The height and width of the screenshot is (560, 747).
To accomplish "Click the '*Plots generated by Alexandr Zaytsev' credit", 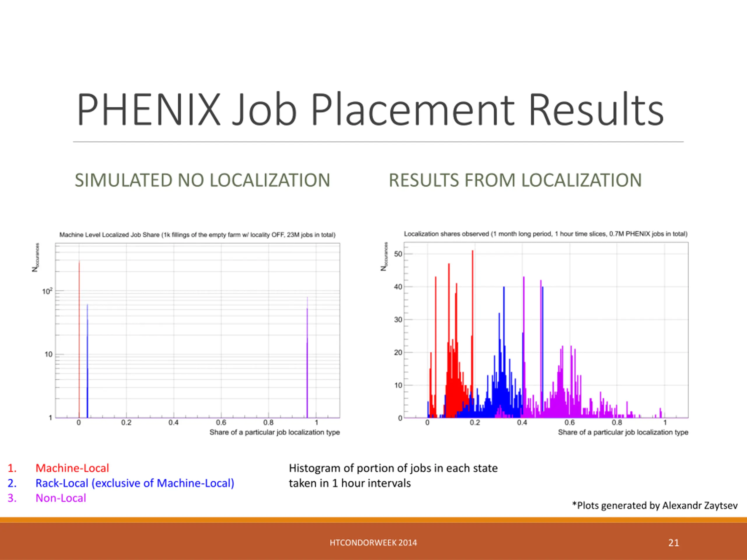I will [x=655, y=505].
